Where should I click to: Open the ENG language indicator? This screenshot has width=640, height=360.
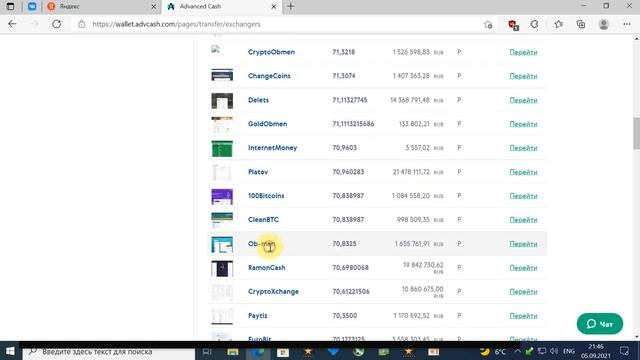[569, 351]
